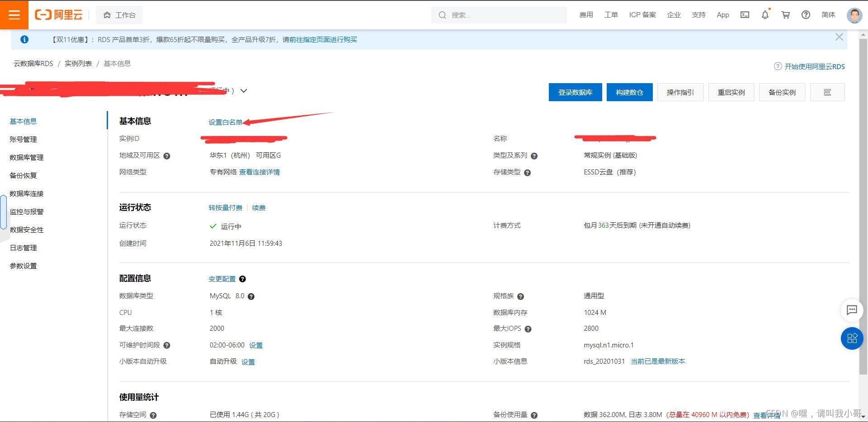Click the 续费 link
Image resolution: width=868 pixels, height=422 pixels.
(x=259, y=208)
